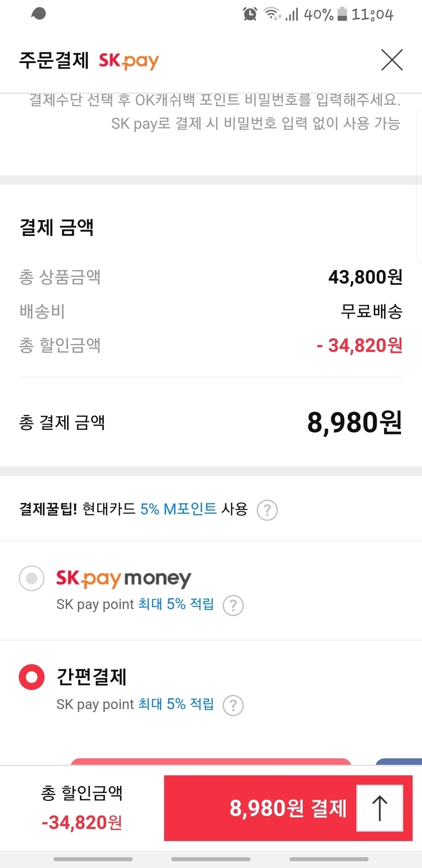Screen dimensions: 422x868
Task: Tap help icon under SK pay money
Action: [x=233, y=605]
